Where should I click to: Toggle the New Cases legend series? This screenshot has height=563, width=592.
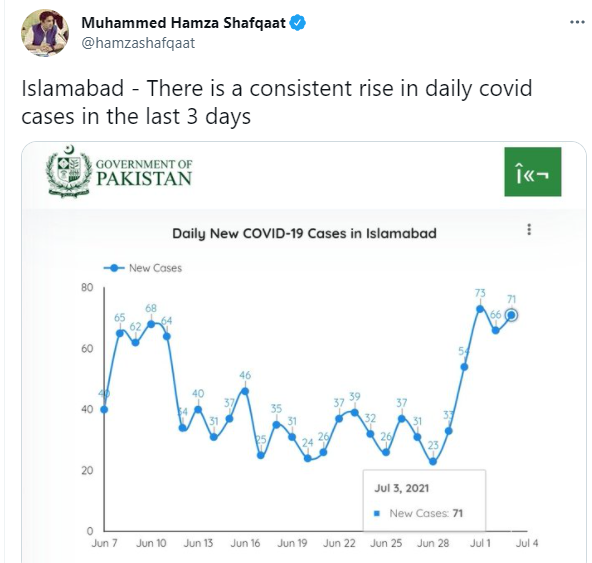tap(143, 268)
